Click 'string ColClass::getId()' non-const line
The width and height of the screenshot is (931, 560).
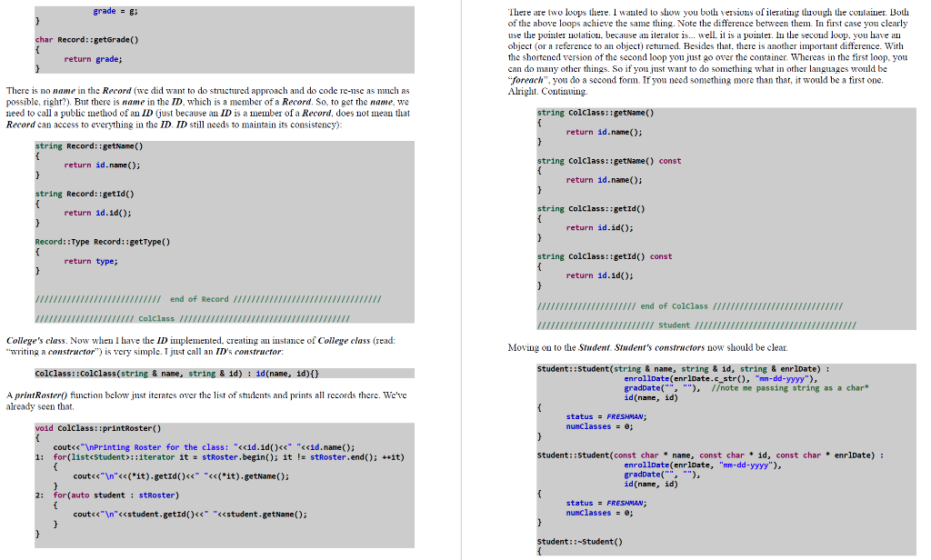(x=591, y=209)
